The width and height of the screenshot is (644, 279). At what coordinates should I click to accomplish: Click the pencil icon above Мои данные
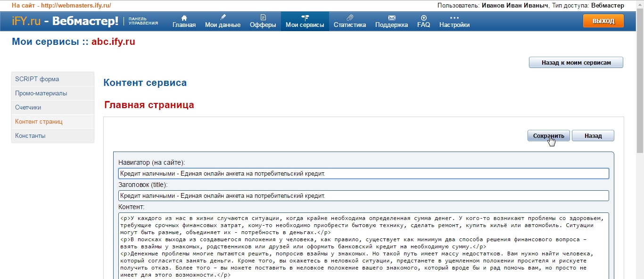coord(223,17)
